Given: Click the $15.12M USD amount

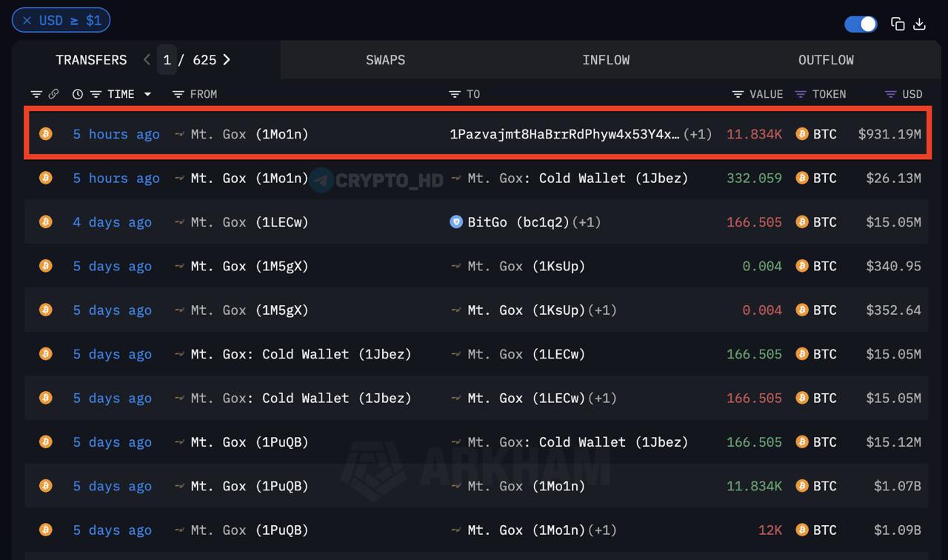Looking at the screenshot, I should point(894,442).
